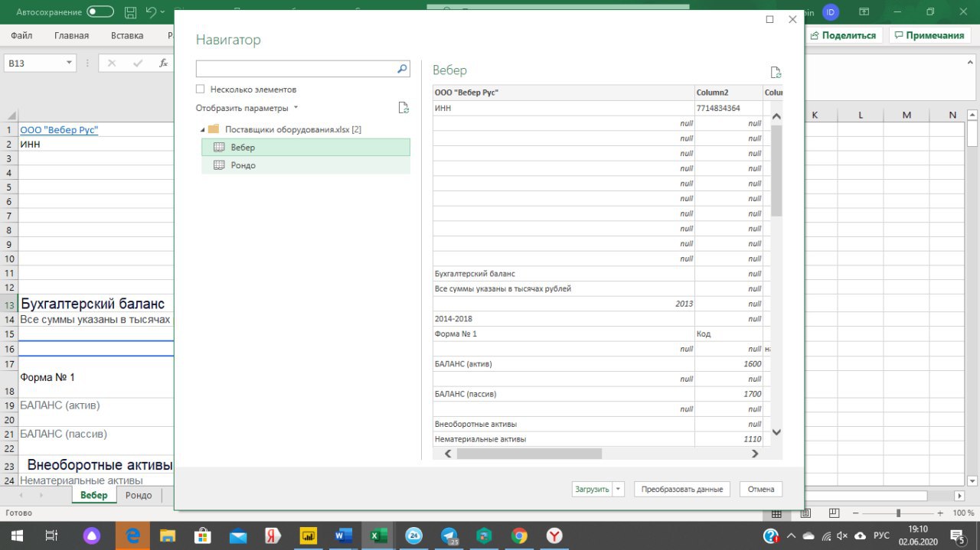
Task: Click the ribbon display options icon in title bar
Action: click(x=864, y=12)
